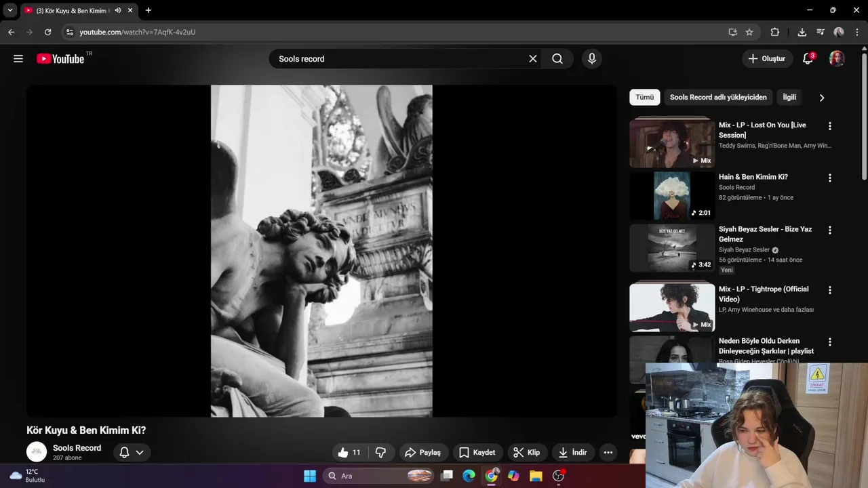Open Chrome downloads icon

802,32
